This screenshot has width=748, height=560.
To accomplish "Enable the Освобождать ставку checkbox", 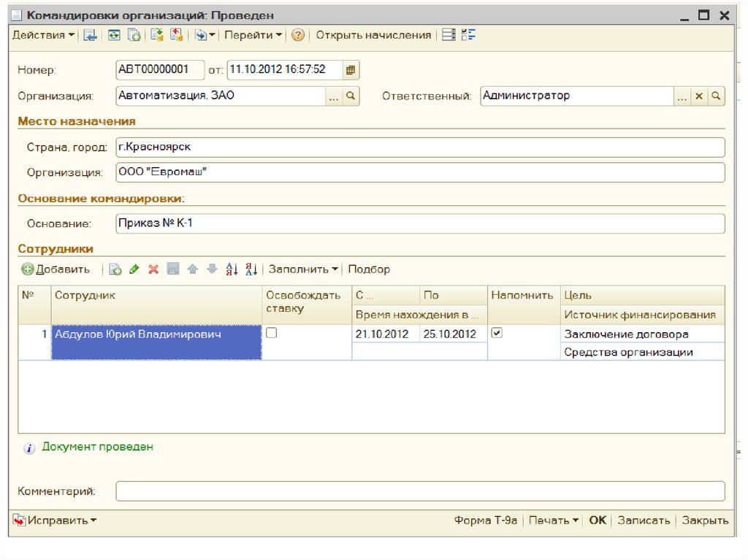I will [271, 333].
